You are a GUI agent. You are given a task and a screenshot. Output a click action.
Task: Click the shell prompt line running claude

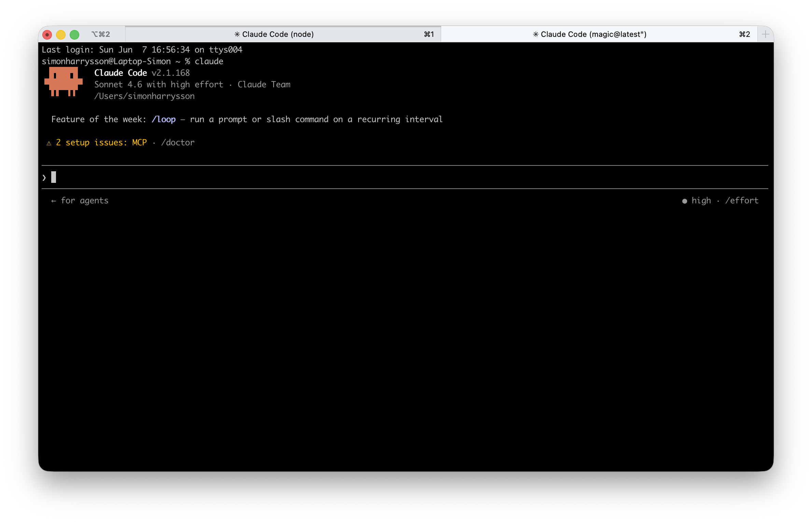(132, 61)
